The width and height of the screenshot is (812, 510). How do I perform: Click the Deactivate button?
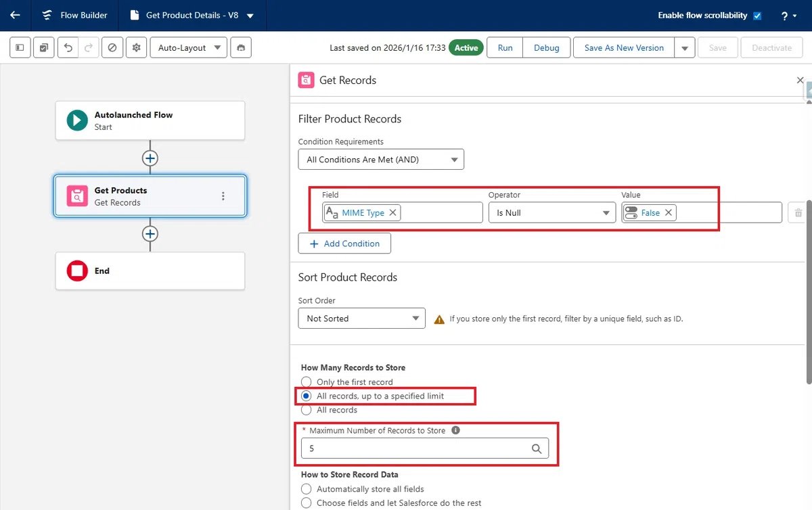[x=771, y=48]
